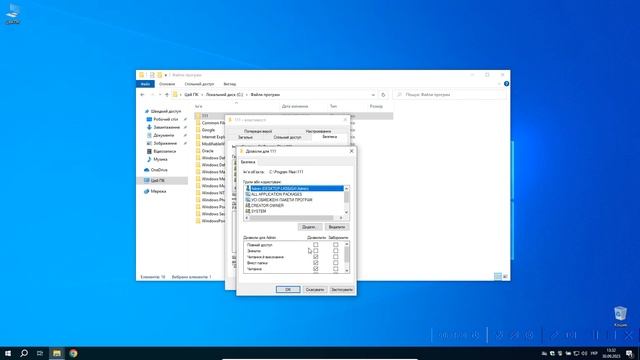Select CREATOR OWNER in the user list
This screenshot has height=360, width=640.
[x=264, y=206]
